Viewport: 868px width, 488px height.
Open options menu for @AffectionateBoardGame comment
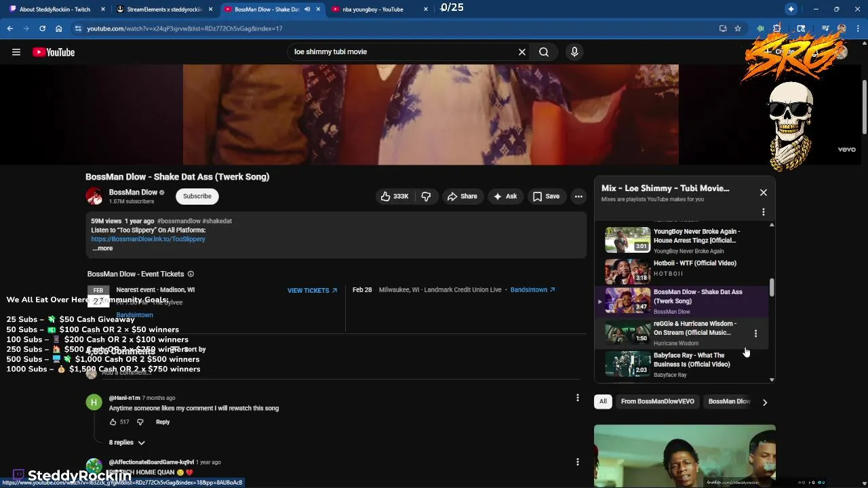pos(578,462)
